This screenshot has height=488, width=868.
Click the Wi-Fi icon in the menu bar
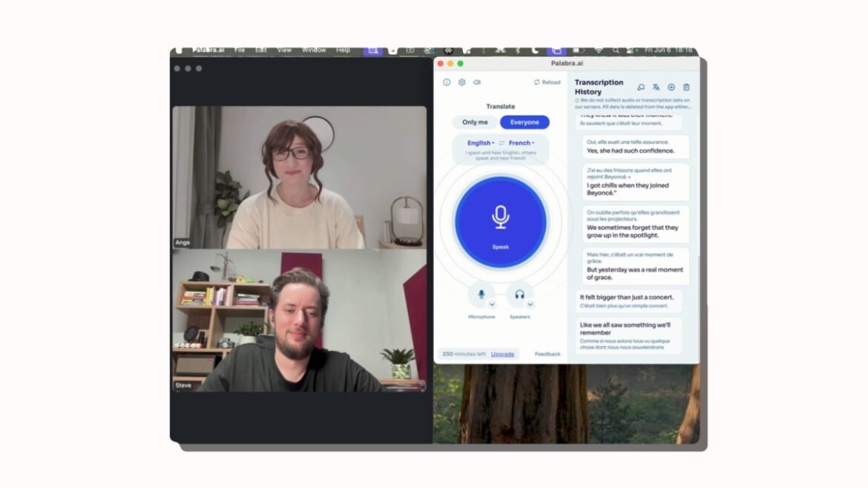point(599,50)
